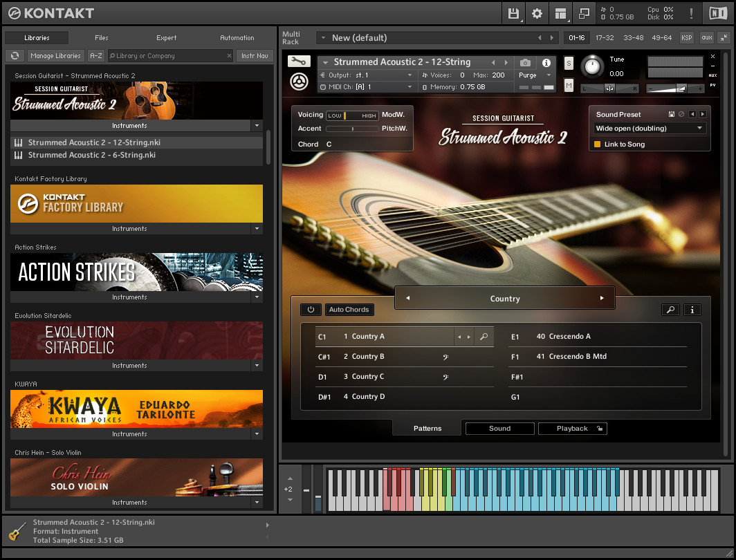This screenshot has height=560, width=736.
Task: Open the options gear icon
Action: coord(537,13)
